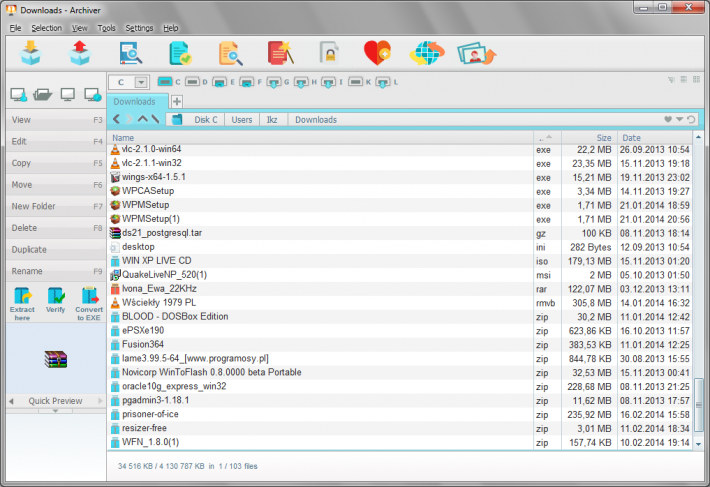Image resolution: width=710 pixels, height=487 pixels.
Task: Click the Edit F4 button
Action: (x=56, y=142)
